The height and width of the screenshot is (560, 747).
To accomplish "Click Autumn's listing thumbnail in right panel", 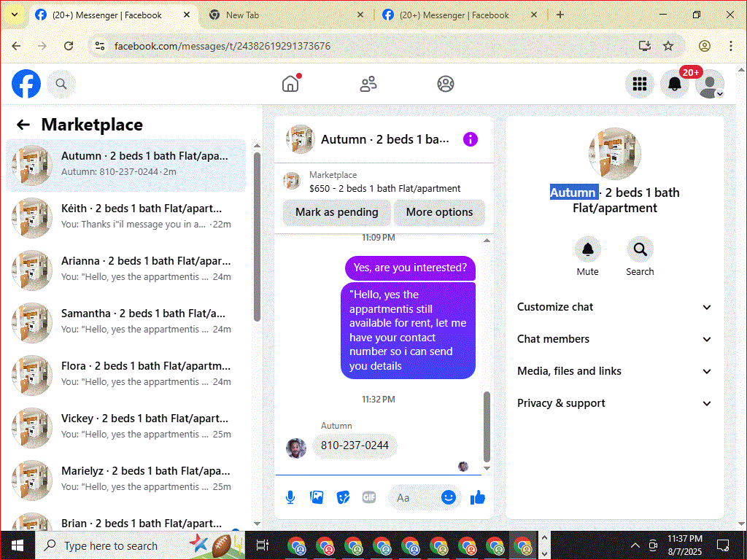I will tap(614, 153).
